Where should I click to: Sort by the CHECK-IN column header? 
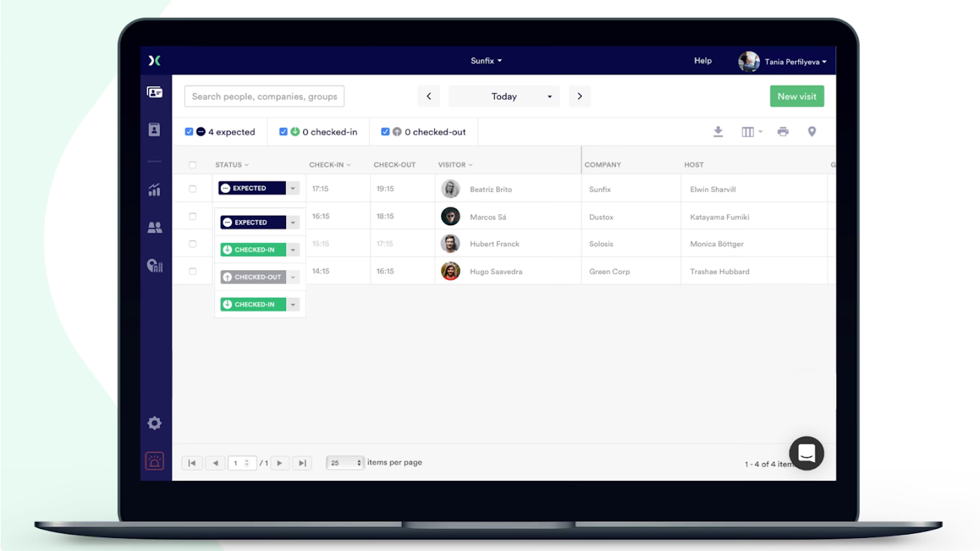(330, 165)
